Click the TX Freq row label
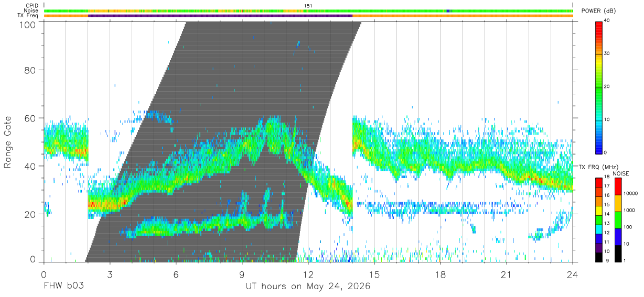 (28, 16)
